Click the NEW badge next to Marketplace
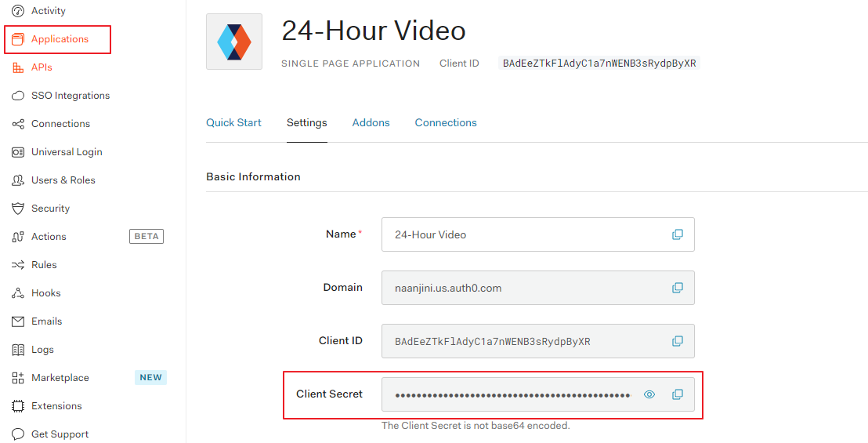This screenshot has height=443, width=868. 150,378
